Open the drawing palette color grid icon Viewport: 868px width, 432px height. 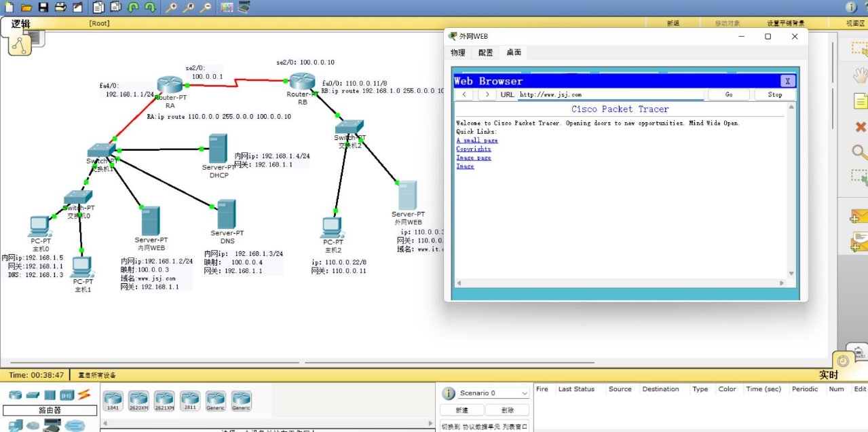(x=227, y=7)
